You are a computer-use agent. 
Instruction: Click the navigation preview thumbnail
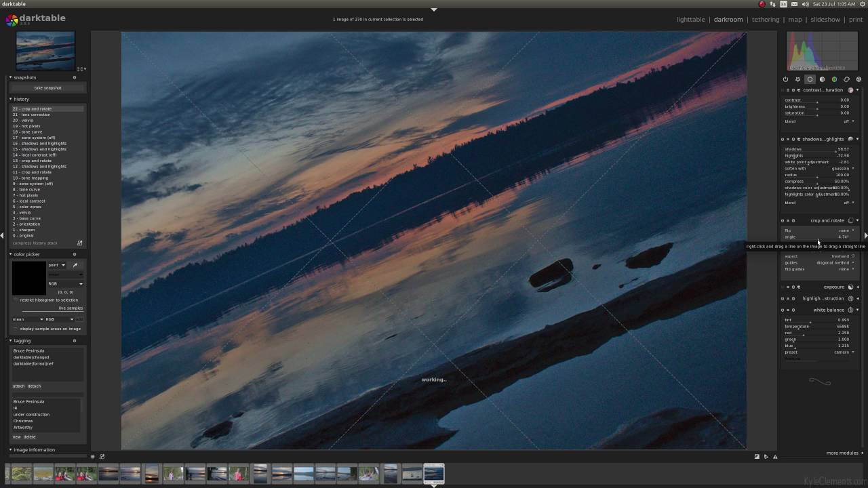point(45,50)
